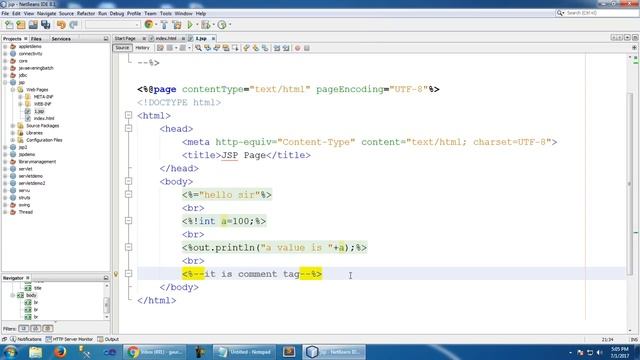
Task: Switch editor to Source view
Action: [122, 48]
